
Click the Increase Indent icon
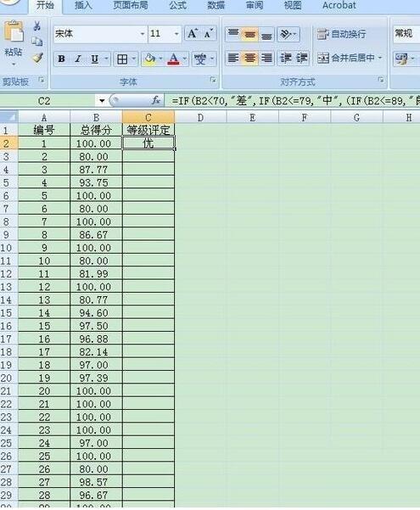point(301,59)
